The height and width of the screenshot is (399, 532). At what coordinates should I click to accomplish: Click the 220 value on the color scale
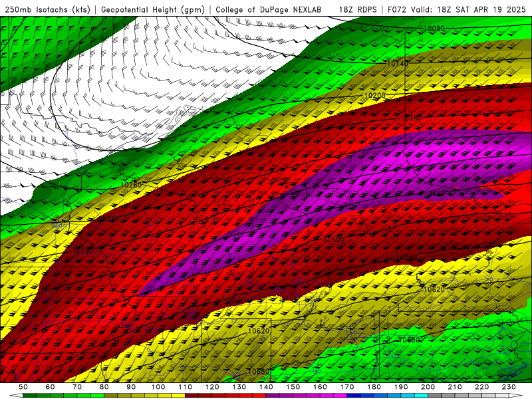click(481, 387)
